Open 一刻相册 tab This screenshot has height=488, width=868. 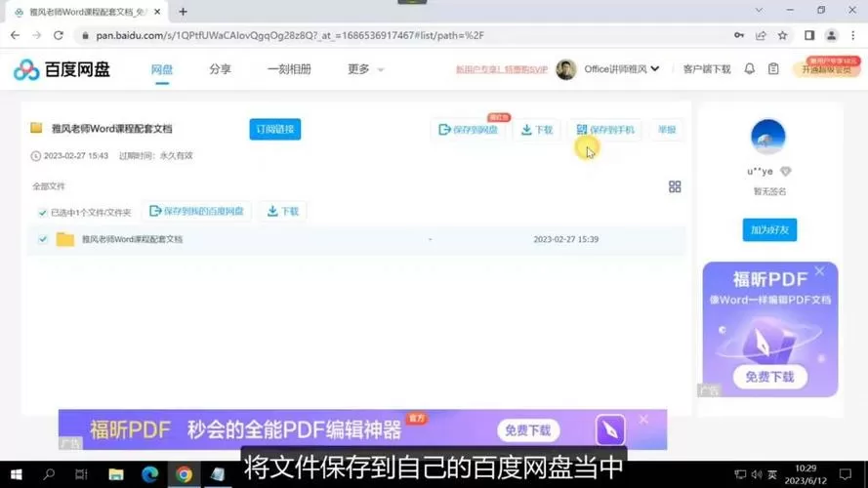tap(289, 69)
